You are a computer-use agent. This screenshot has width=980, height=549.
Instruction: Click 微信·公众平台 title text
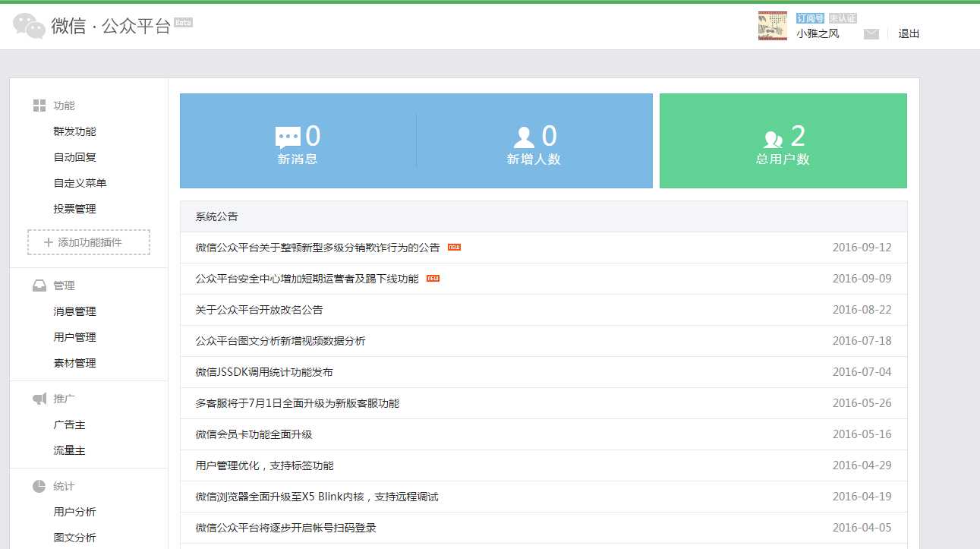click(111, 27)
